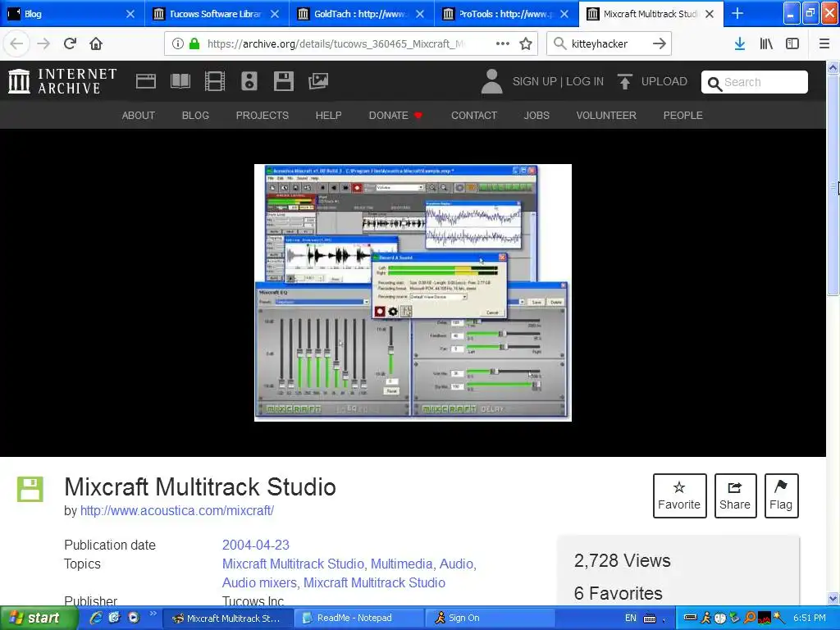Click the page vertical scrollbar thumb
Viewport: 840px width, 630px height.
(x=833, y=185)
